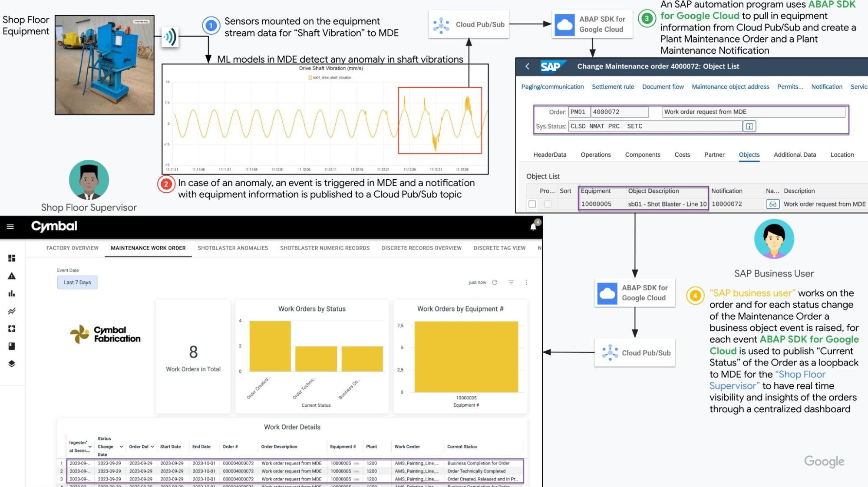Switch to Factory Overview tab

tap(73, 248)
